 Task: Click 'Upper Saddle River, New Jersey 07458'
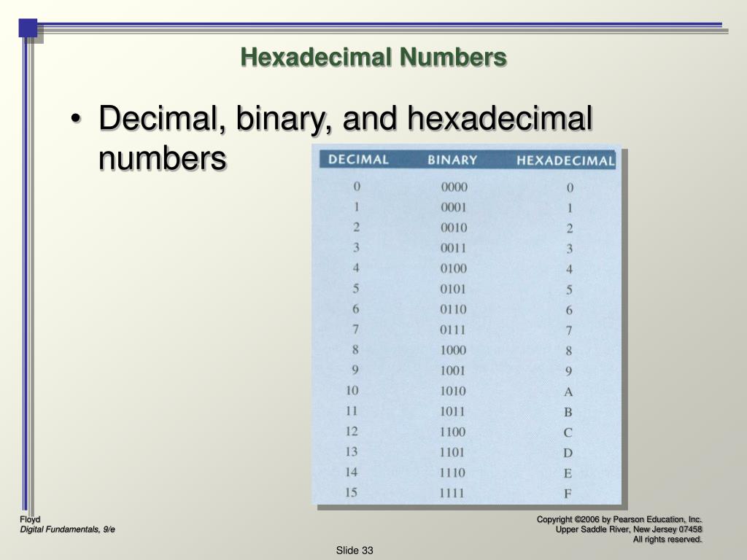[x=629, y=529]
